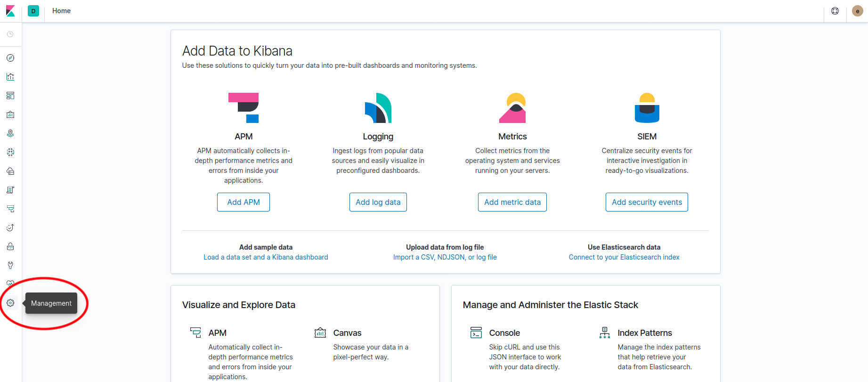The width and height of the screenshot is (868, 382).
Task: Click the Canvas icon in Visualize section
Action: [x=320, y=333]
